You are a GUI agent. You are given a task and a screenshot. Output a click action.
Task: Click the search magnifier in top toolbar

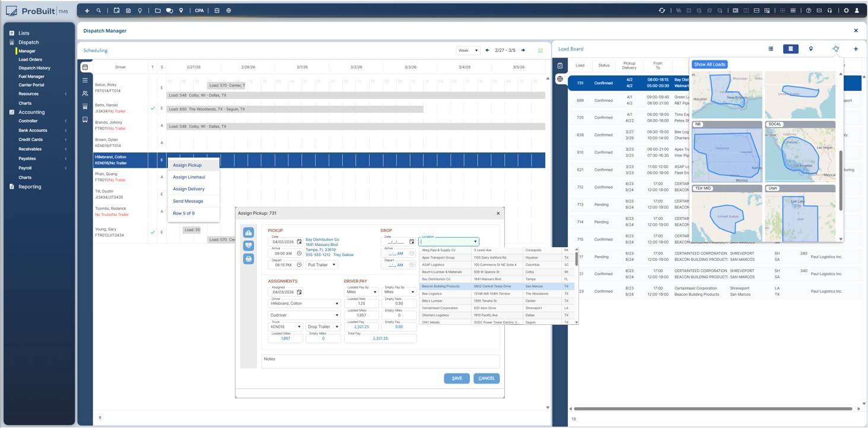click(98, 11)
